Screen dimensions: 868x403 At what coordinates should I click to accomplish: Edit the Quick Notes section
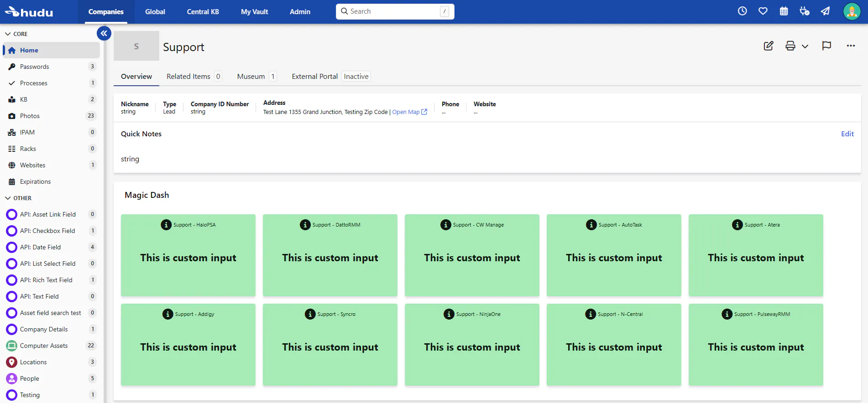pos(847,134)
